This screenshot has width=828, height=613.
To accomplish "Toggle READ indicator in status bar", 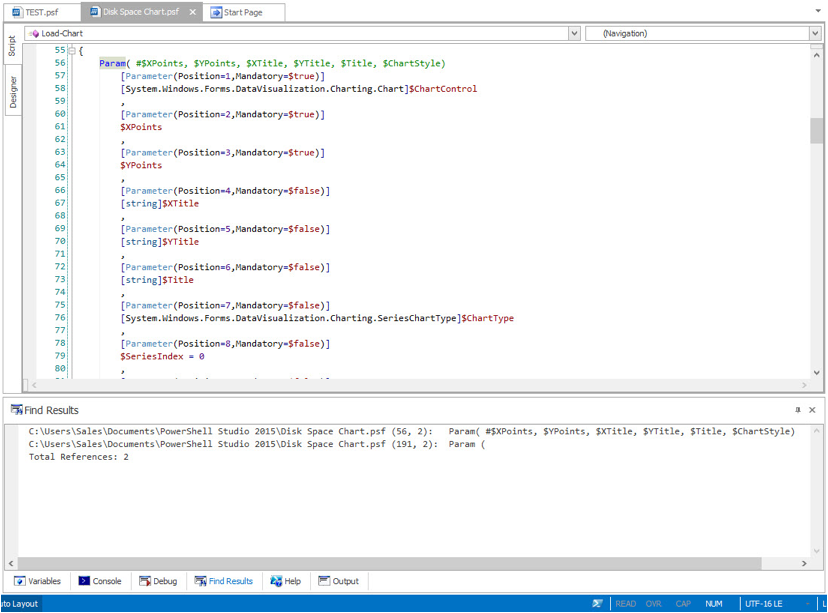I will coord(626,603).
